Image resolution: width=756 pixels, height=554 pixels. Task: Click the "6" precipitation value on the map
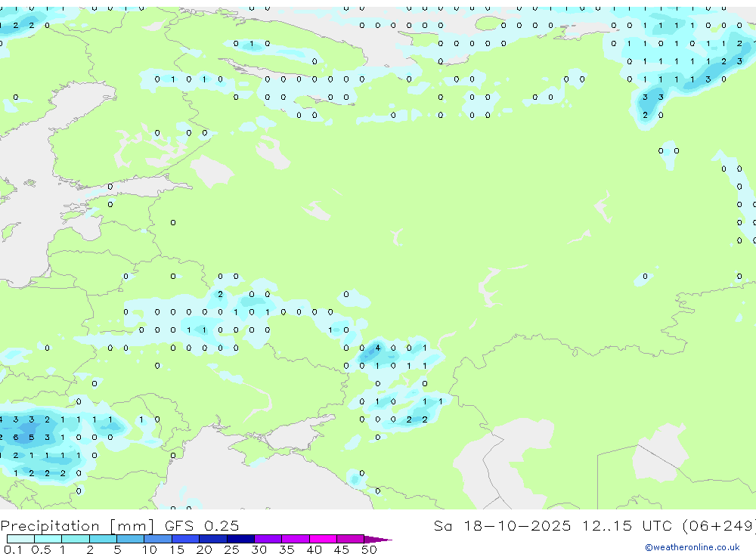pyautogui.click(x=16, y=438)
